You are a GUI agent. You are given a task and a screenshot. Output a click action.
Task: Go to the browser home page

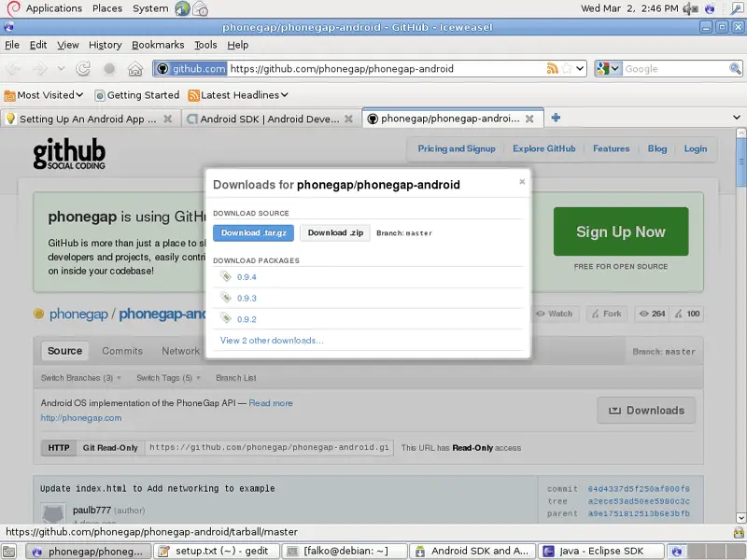[x=135, y=69]
